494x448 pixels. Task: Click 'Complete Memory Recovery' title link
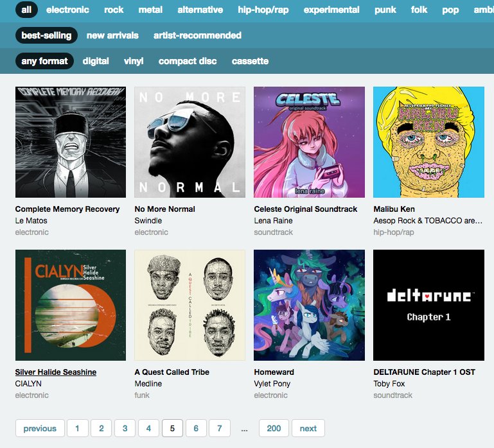[67, 209]
